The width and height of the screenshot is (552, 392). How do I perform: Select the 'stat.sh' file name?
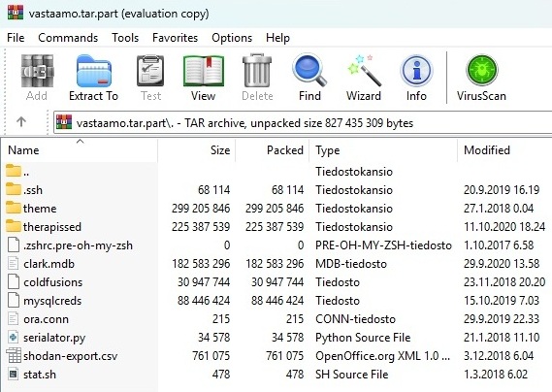pyautogui.click(x=40, y=375)
